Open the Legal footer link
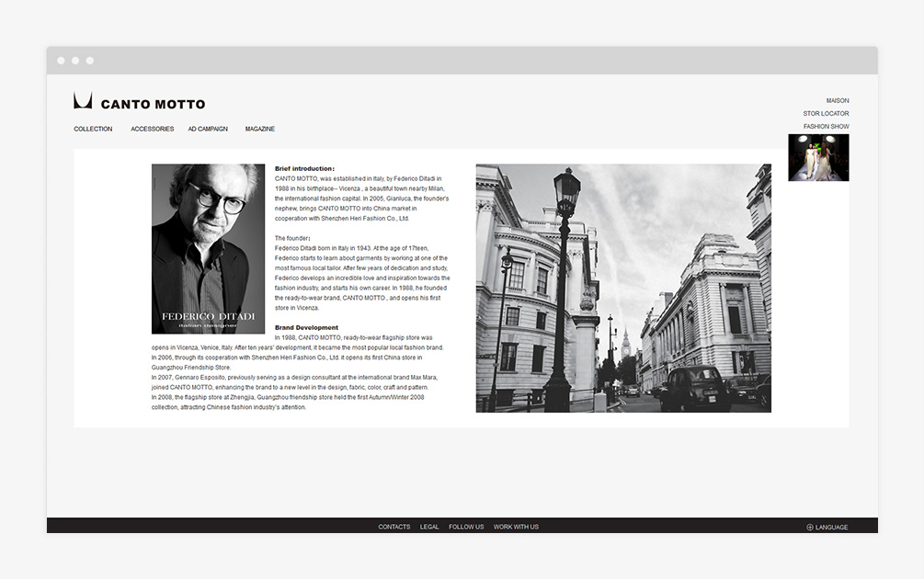 (429, 527)
